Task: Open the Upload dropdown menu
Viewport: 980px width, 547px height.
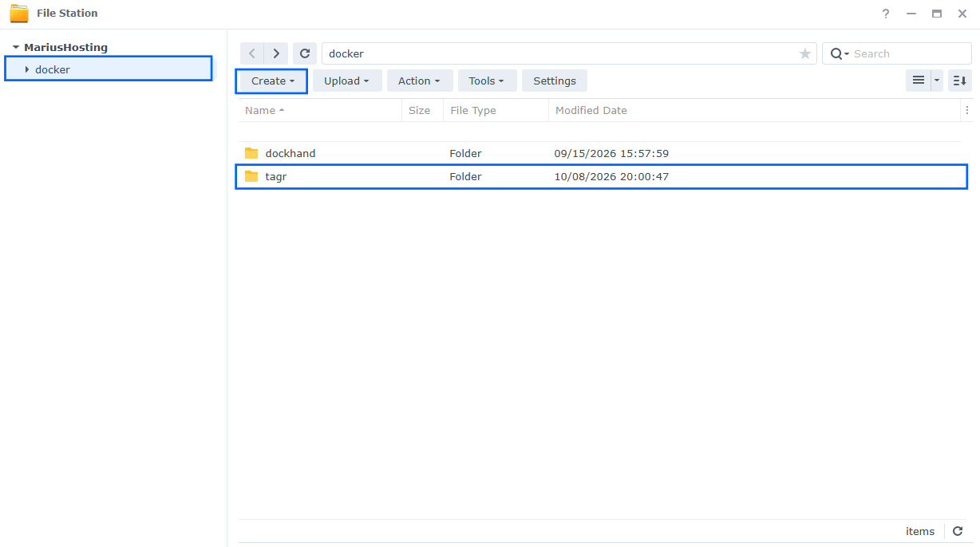Action: tap(347, 81)
